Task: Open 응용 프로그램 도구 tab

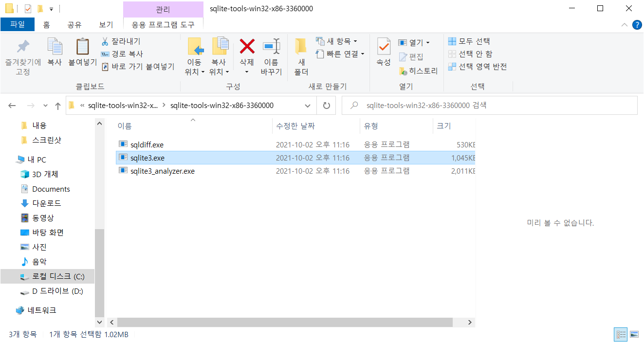Action: point(163,24)
